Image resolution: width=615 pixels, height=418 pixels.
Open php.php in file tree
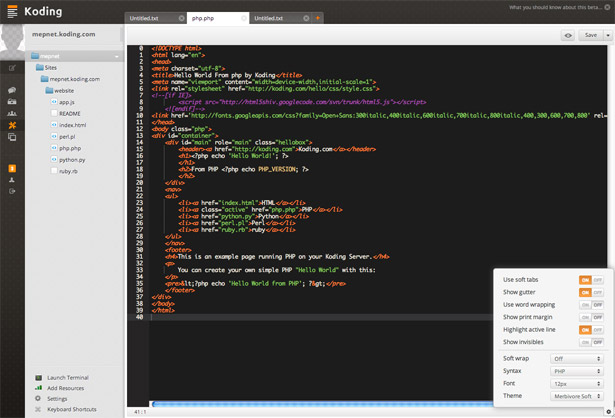(x=70, y=148)
